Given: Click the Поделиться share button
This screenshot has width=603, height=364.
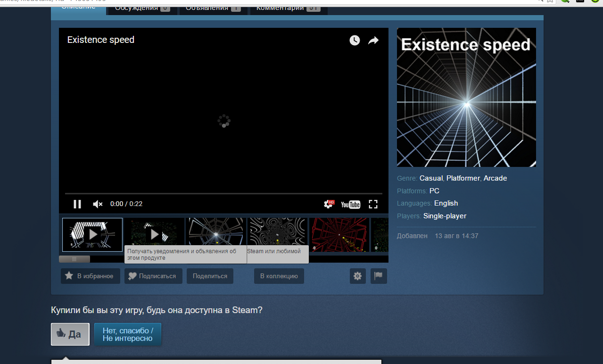Looking at the screenshot, I should coord(210,276).
